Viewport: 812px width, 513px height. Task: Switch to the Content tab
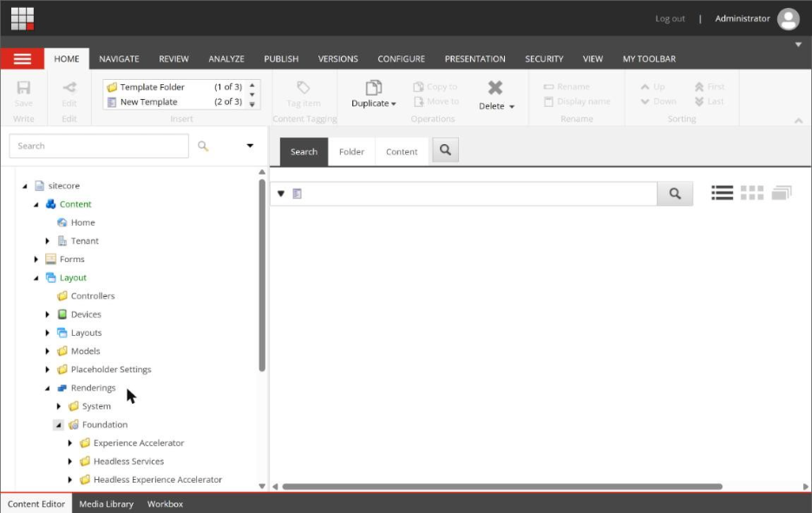click(402, 152)
